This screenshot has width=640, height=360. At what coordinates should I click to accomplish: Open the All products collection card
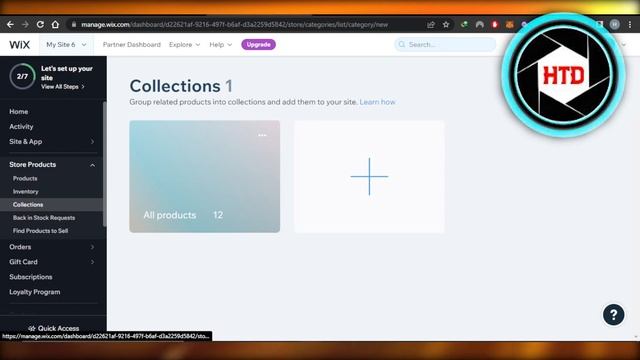tap(204, 176)
